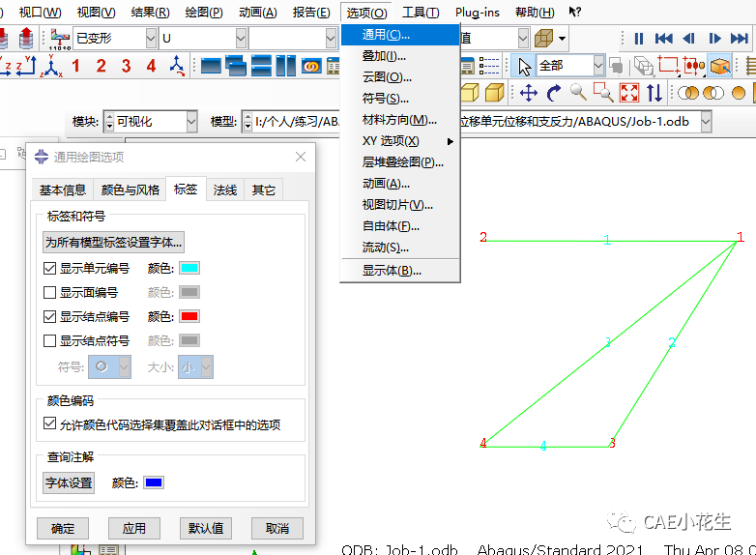Click the cascade viewports icon

pyautogui.click(x=236, y=66)
